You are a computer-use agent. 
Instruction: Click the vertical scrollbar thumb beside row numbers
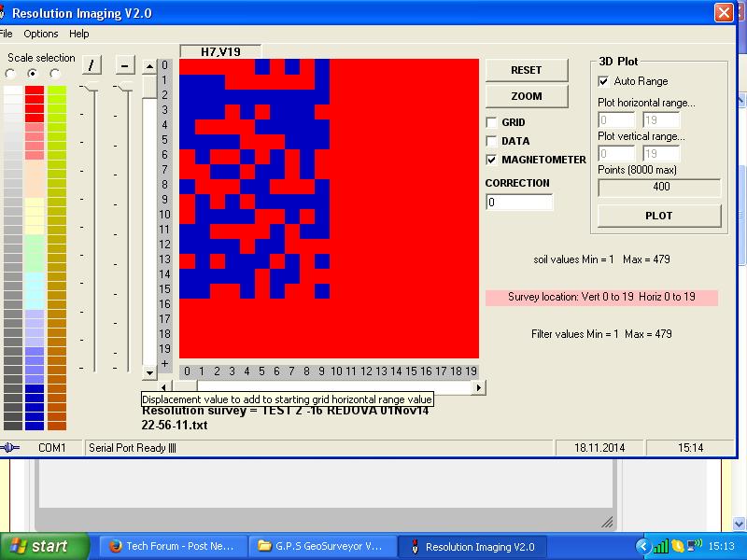coord(149,86)
